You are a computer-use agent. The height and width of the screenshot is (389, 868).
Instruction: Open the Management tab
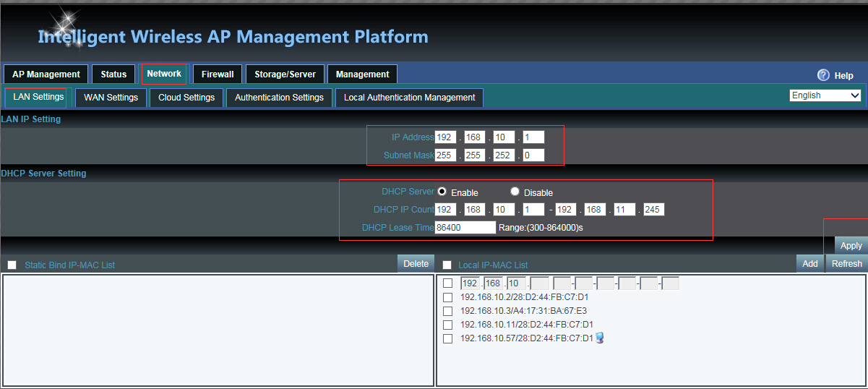[362, 74]
